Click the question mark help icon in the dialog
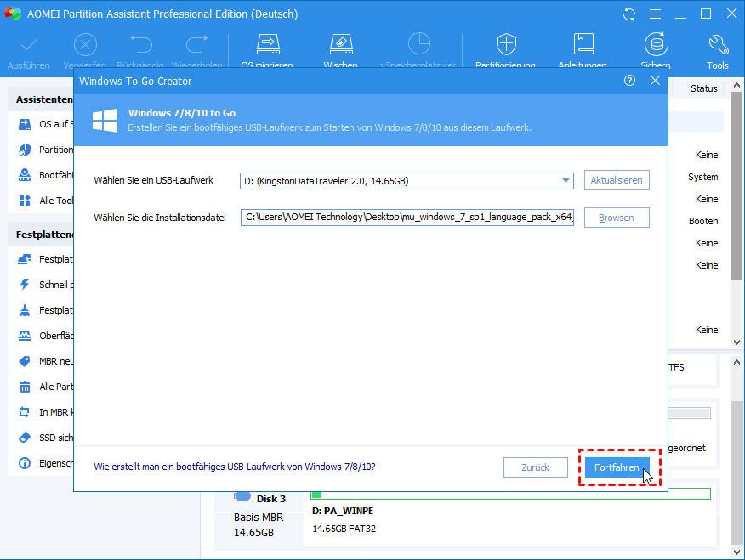745x560 pixels. pyautogui.click(x=629, y=81)
